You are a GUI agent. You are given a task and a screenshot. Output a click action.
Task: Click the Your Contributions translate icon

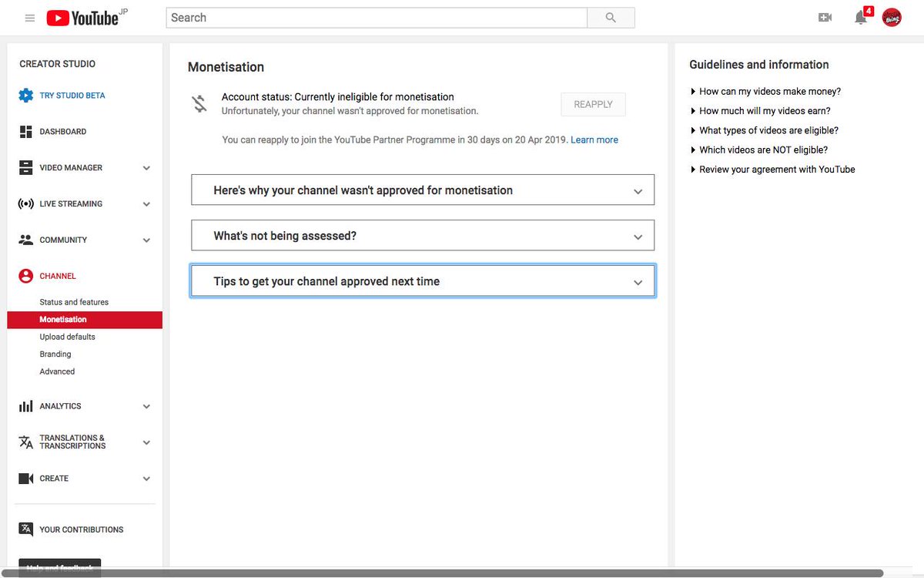coord(26,529)
